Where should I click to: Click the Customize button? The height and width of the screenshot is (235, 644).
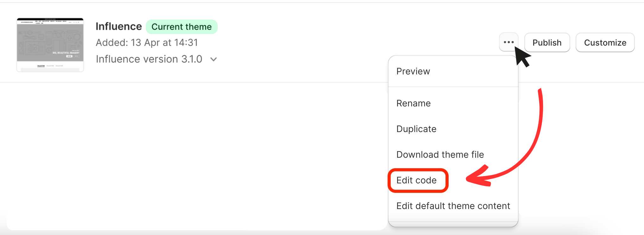point(605,42)
